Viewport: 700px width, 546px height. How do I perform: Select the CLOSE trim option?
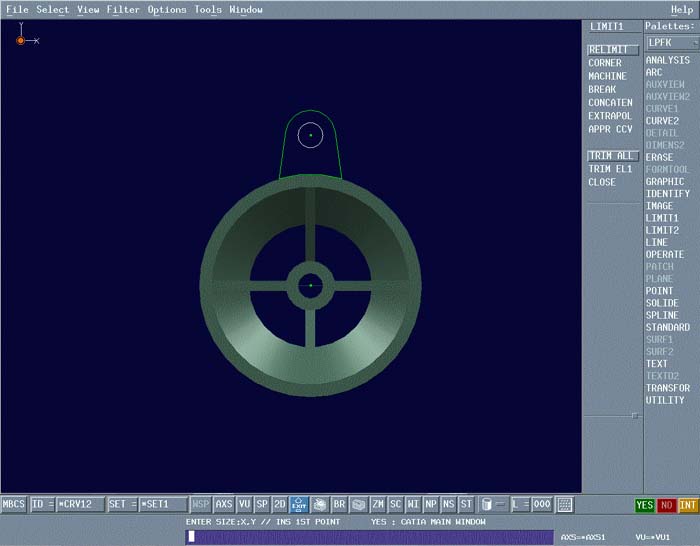[602, 182]
